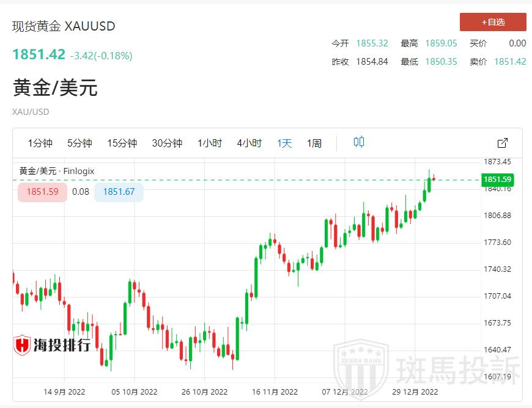This screenshot has height=408, width=532.
Task: Open the candlestick chart type selector
Action: pyautogui.click(x=359, y=142)
